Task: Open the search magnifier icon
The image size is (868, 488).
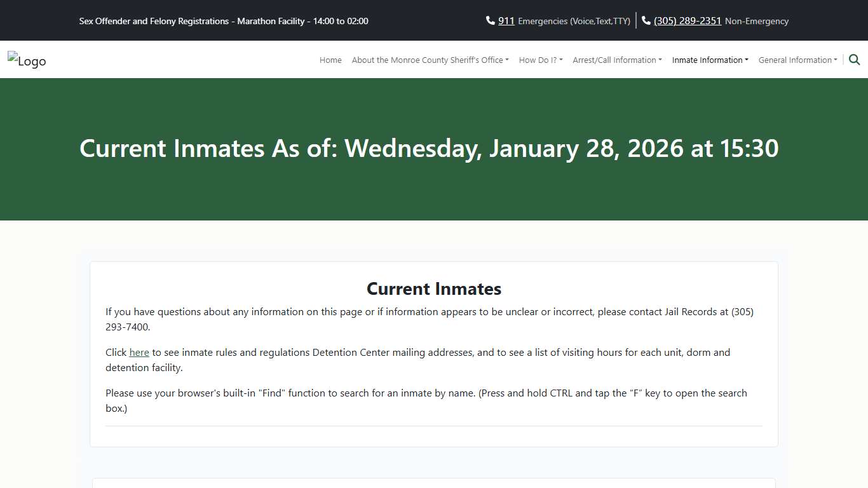Action: [855, 60]
